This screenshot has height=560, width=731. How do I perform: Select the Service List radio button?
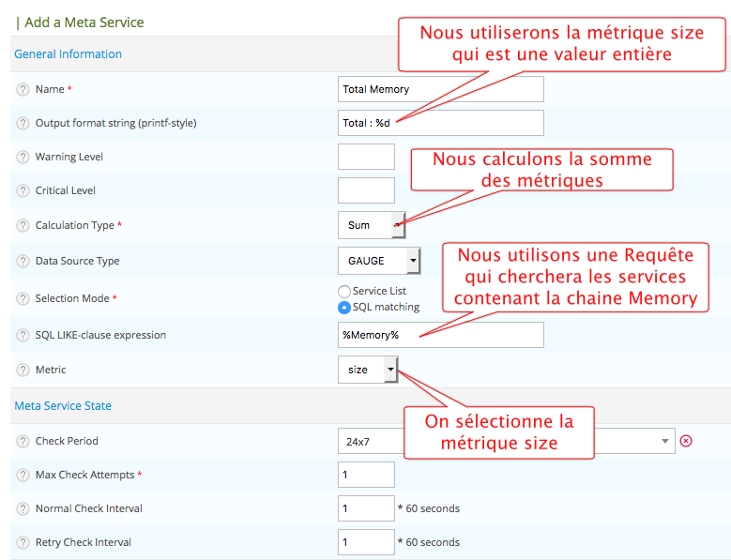pos(344,292)
